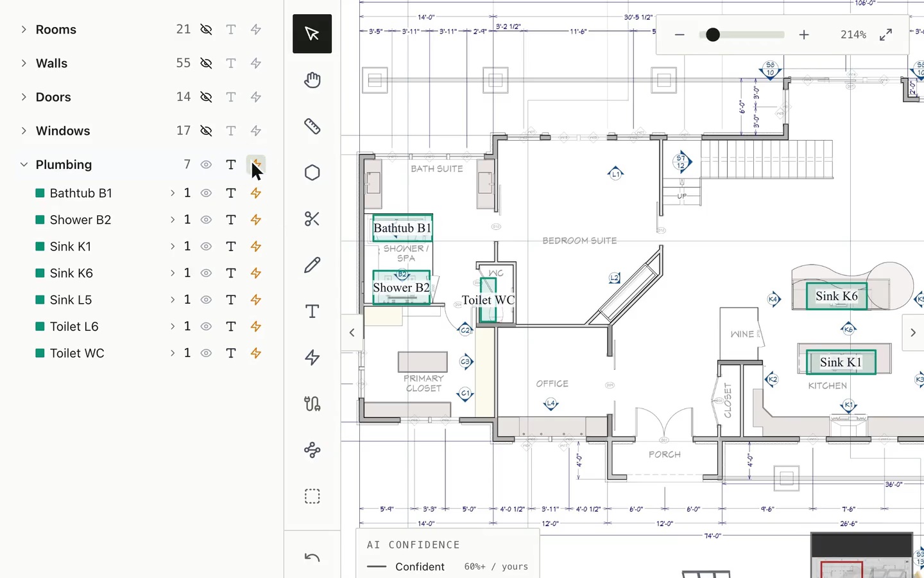Click lightning icon for Shower B2
Image resolution: width=924 pixels, height=578 pixels.
256,220
